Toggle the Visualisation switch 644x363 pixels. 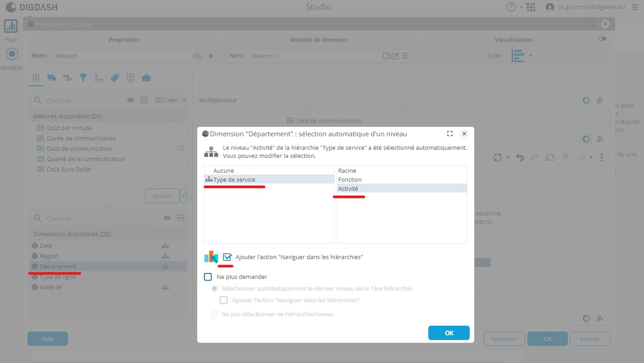click(602, 39)
